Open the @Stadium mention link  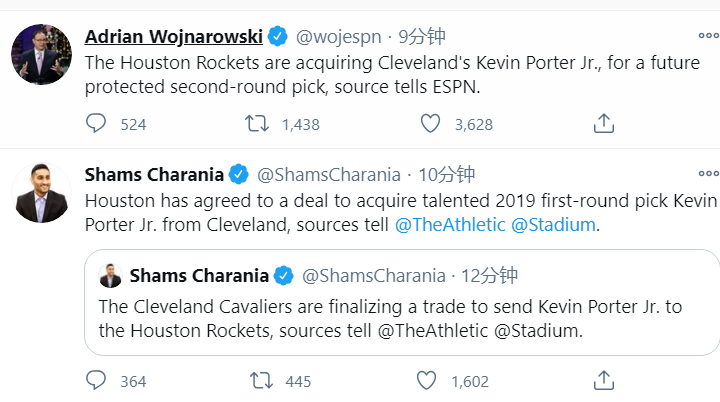click(553, 224)
